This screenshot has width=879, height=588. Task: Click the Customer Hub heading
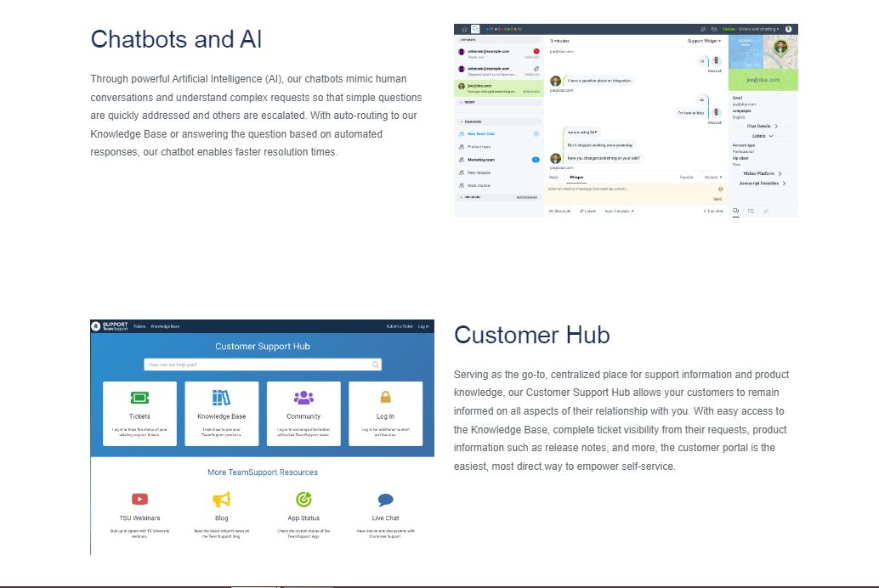531,335
